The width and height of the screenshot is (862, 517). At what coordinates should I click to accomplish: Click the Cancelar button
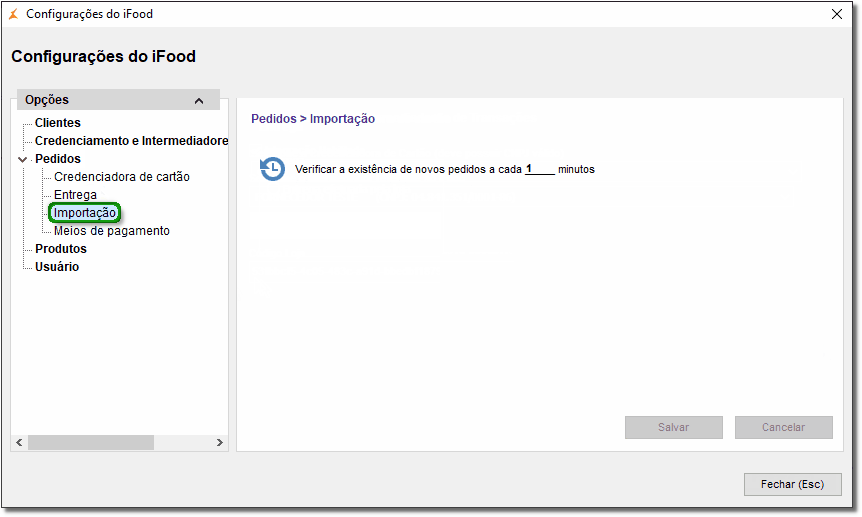point(783,427)
